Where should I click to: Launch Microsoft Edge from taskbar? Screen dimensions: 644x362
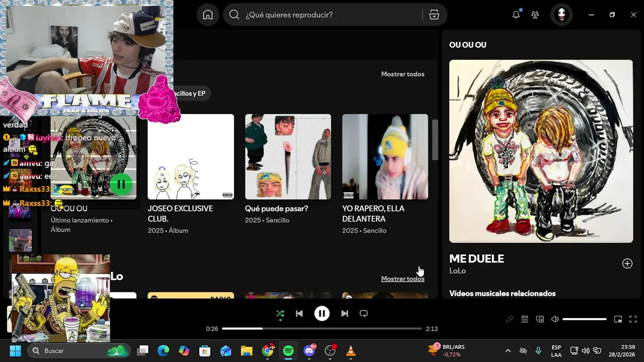coord(163,350)
